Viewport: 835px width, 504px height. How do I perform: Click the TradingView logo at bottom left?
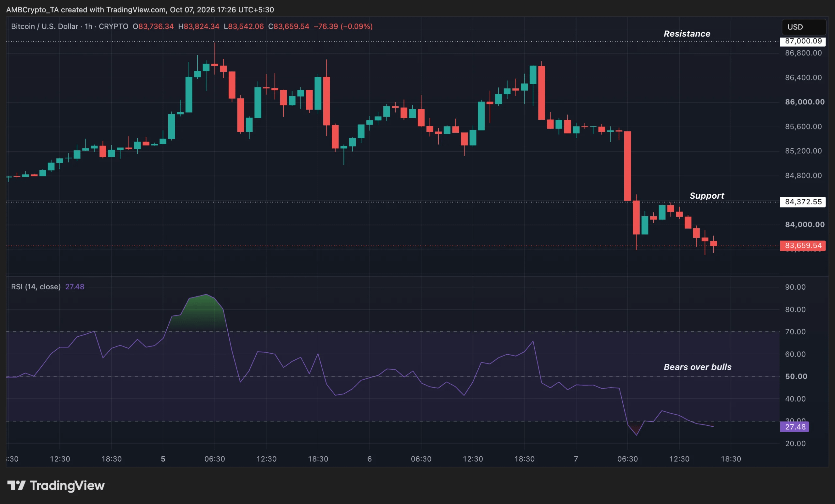56,485
